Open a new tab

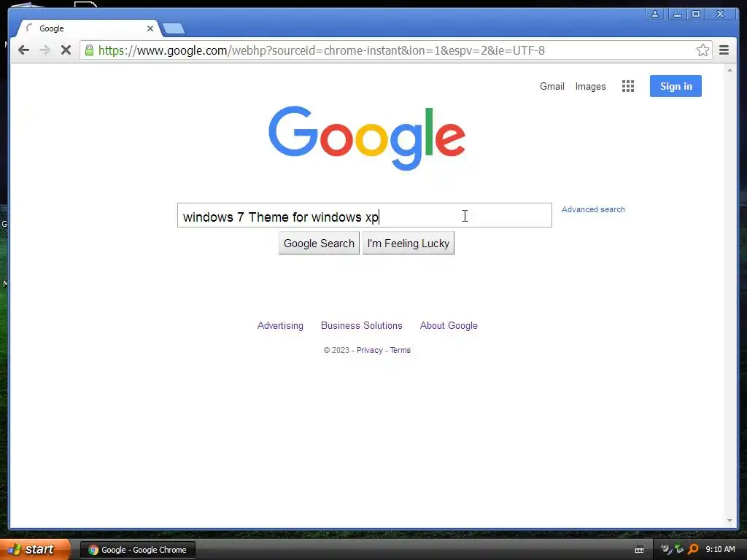click(174, 29)
